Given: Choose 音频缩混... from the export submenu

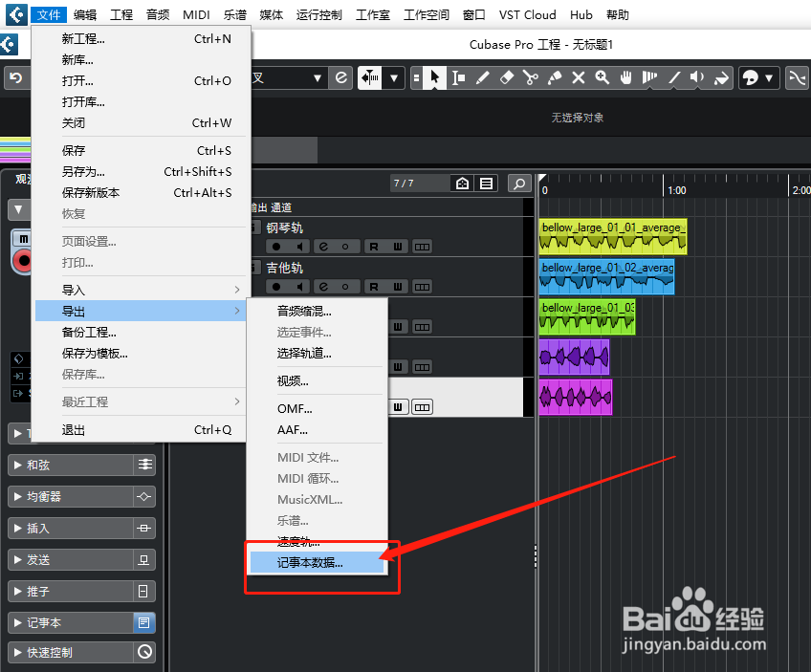Looking at the screenshot, I should click(318, 311).
